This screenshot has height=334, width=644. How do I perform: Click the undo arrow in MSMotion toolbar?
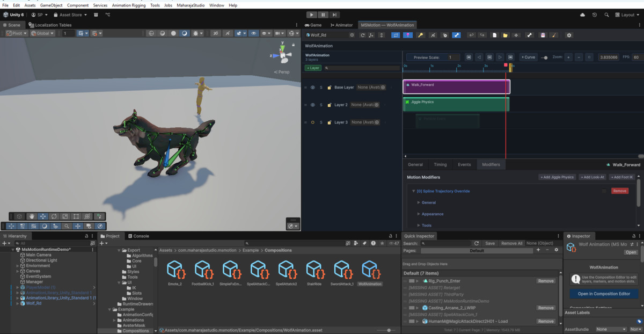(472, 35)
